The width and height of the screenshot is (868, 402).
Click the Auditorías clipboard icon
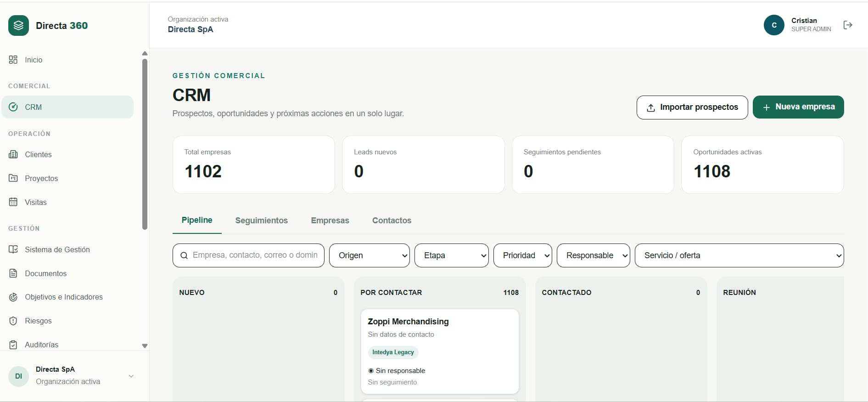(x=13, y=345)
